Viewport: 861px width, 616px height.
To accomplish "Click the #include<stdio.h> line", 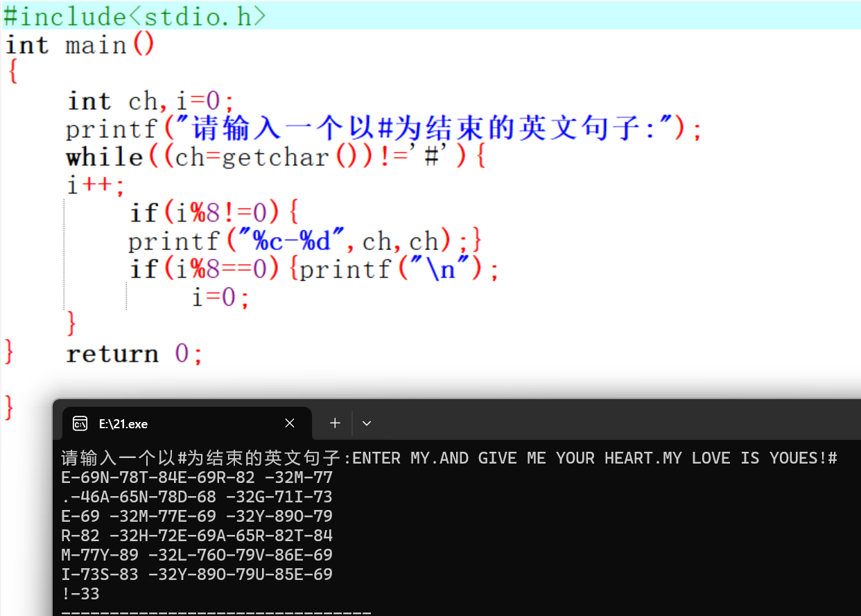I will click(135, 15).
